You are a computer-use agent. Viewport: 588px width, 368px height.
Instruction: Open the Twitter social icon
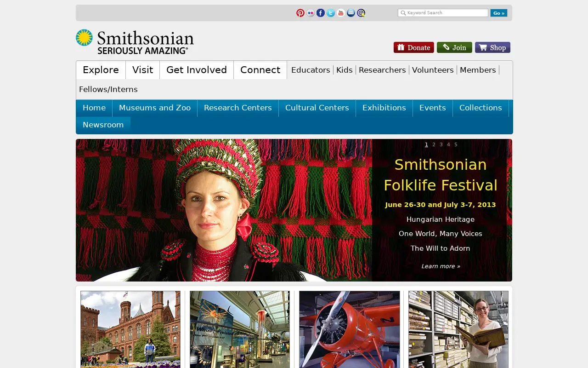pos(331,13)
